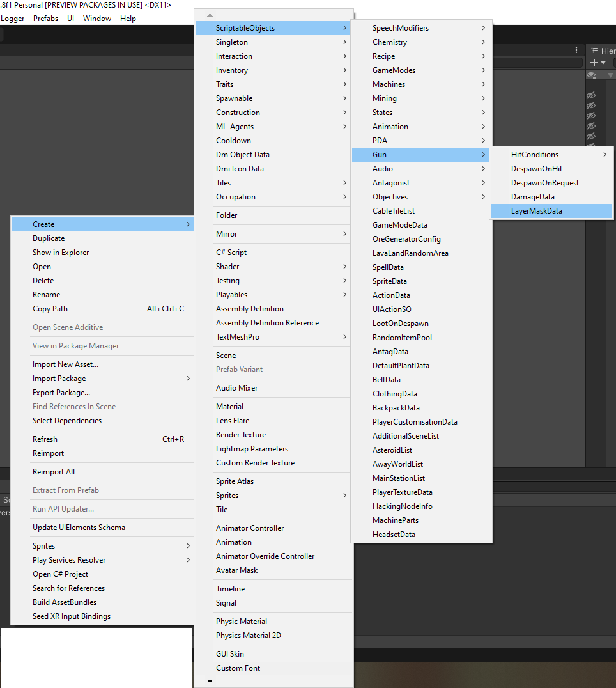Open the UI menu in menu bar
616x688 pixels.
[x=70, y=19]
